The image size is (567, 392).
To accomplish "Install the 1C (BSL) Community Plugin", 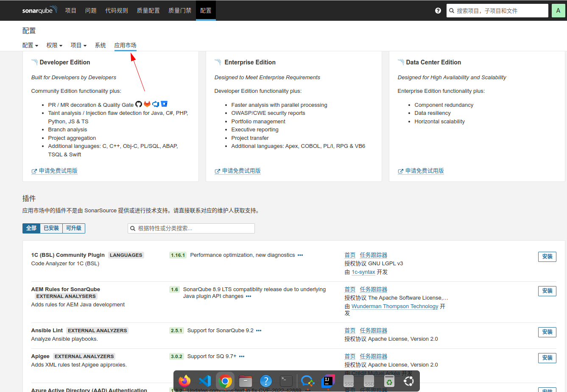I will (547, 257).
